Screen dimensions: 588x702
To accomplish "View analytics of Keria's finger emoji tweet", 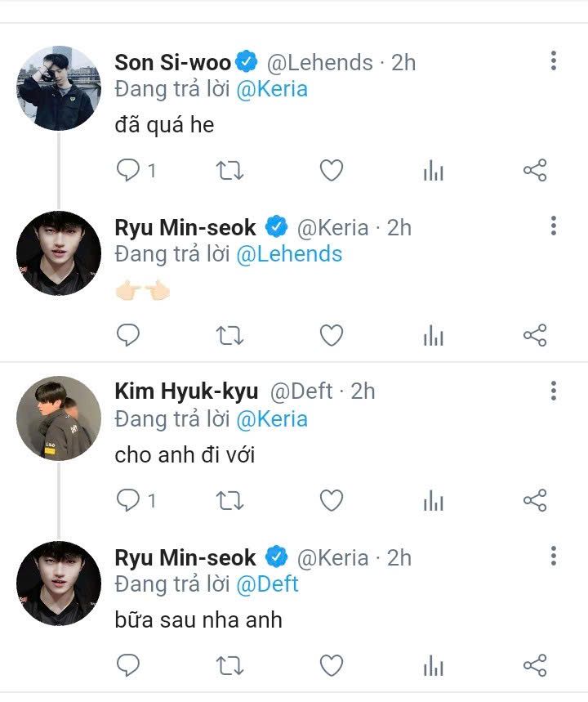I will (433, 335).
